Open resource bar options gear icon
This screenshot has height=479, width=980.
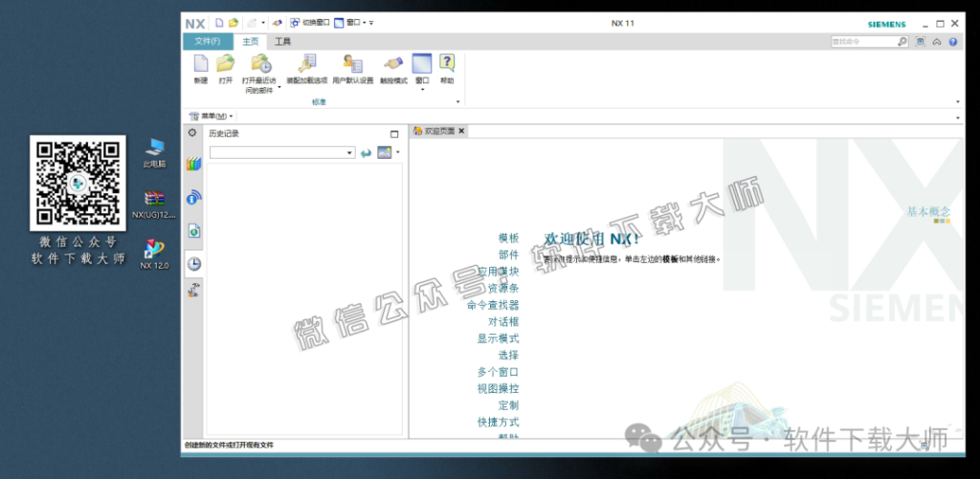tap(192, 133)
